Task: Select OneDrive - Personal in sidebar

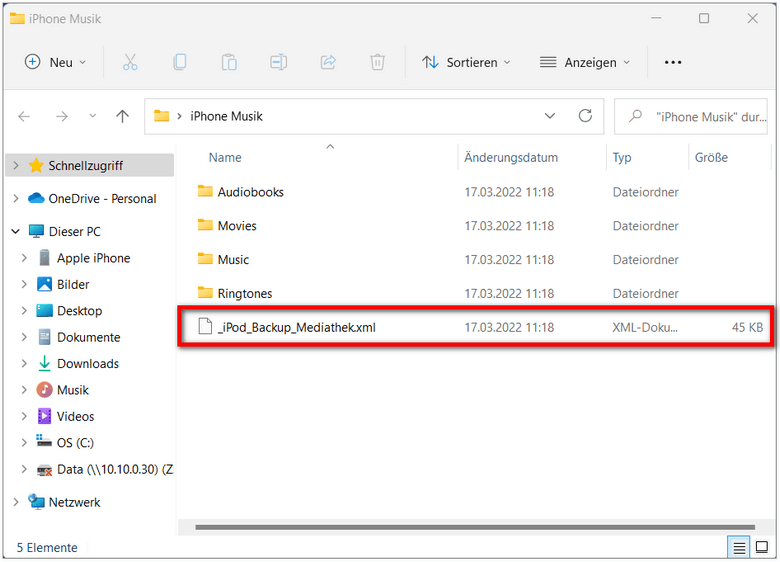Action: 102,198
